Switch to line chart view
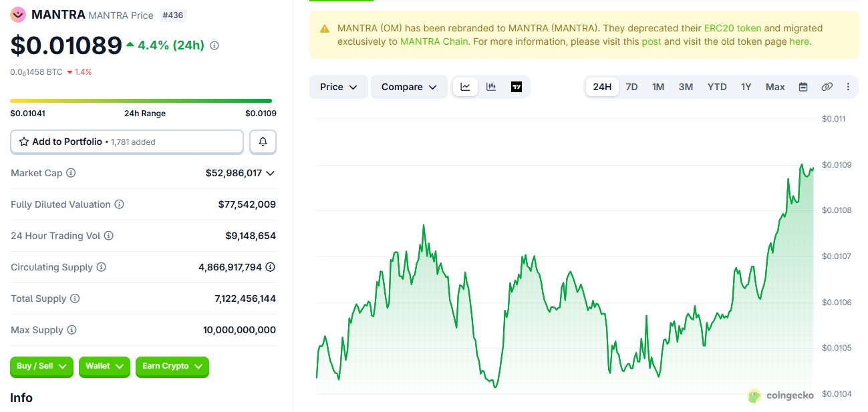Viewport: 868px width, 412px height. [x=465, y=87]
